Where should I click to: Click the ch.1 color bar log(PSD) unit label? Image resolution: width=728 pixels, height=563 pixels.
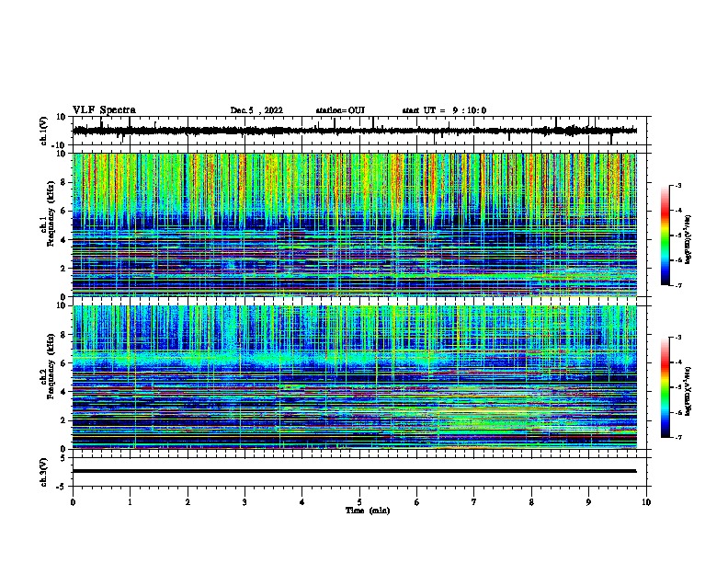pos(688,239)
